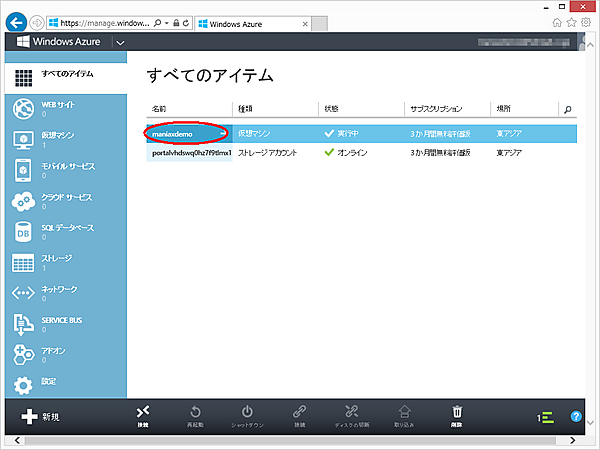Click the browser back button
Viewport: 600px width, 450px height.
14,20
